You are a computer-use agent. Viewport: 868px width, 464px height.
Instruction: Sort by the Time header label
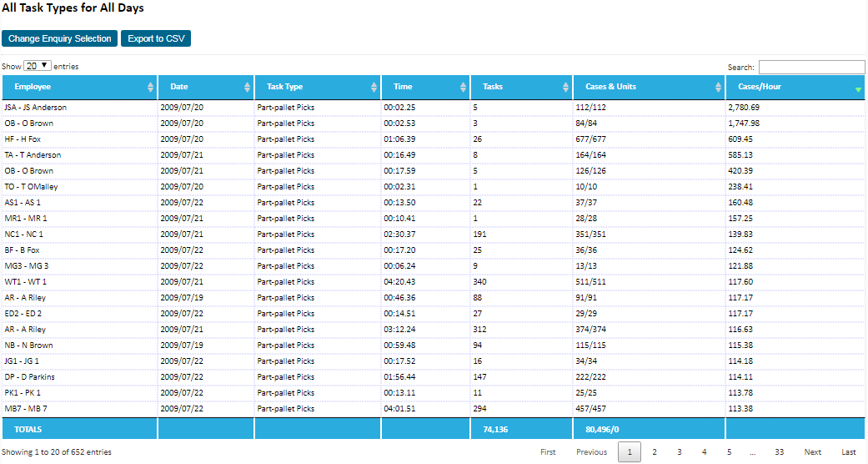coord(403,87)
